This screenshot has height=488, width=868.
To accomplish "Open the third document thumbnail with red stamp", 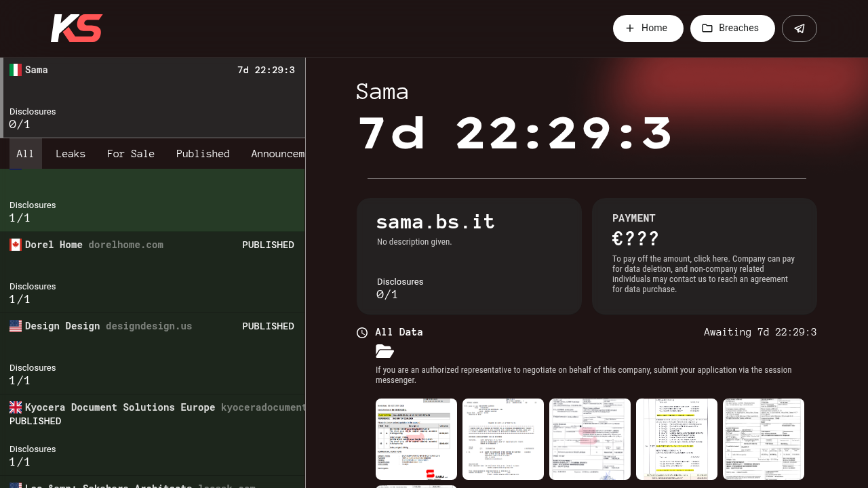I will click(x=590, y=439).
